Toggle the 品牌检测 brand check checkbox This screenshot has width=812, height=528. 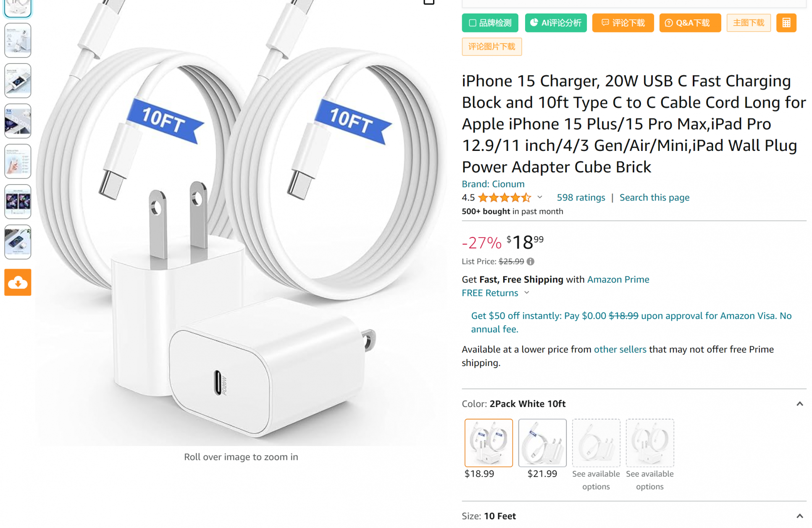(473, 23)
